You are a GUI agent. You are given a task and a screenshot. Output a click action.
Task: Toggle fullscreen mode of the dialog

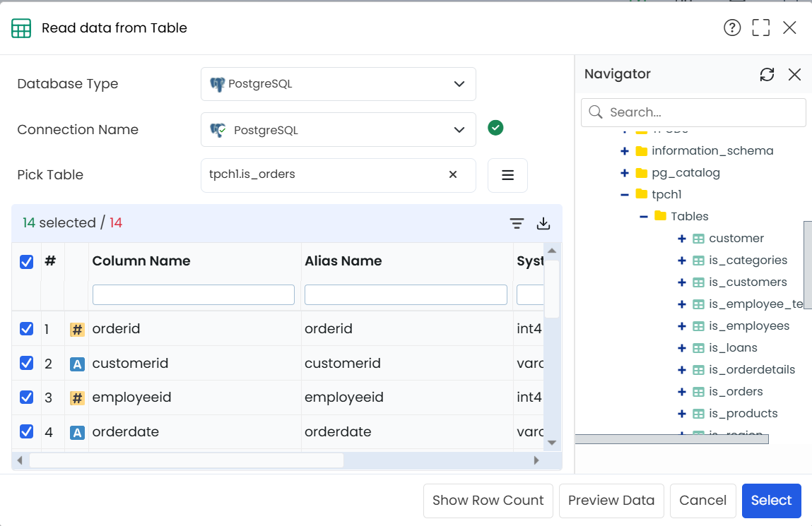760,28
